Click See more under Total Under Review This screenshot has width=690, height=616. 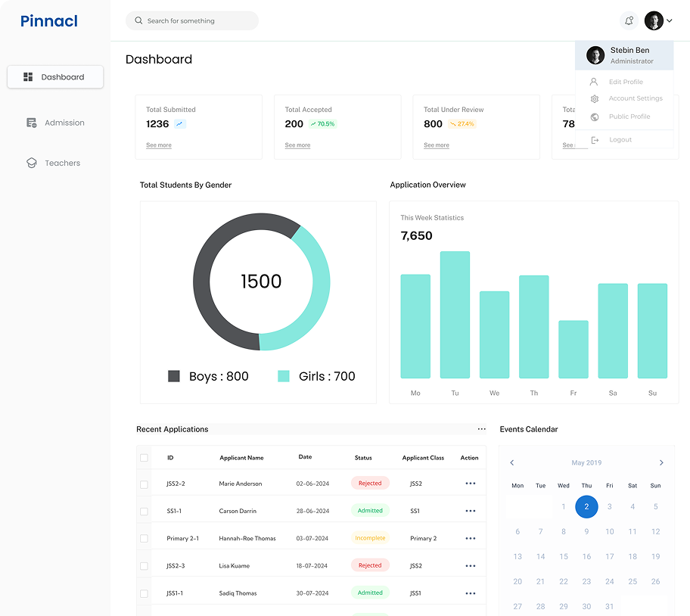(437, 145)
